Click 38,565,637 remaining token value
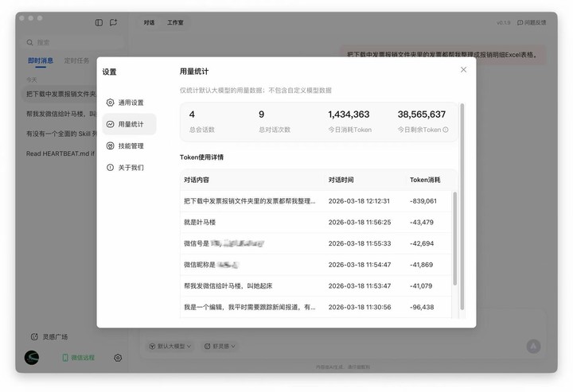The width and height of the screenshot is (573, 392). 421,114
